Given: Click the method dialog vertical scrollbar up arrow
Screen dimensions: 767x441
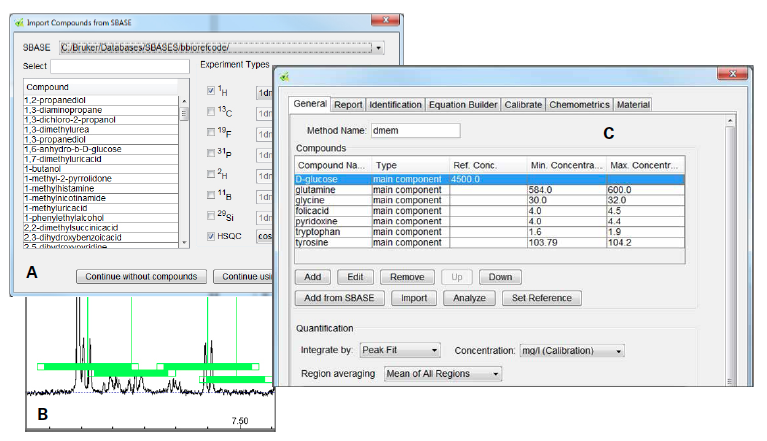Looking at the screenshot, I should click(730, 120).
